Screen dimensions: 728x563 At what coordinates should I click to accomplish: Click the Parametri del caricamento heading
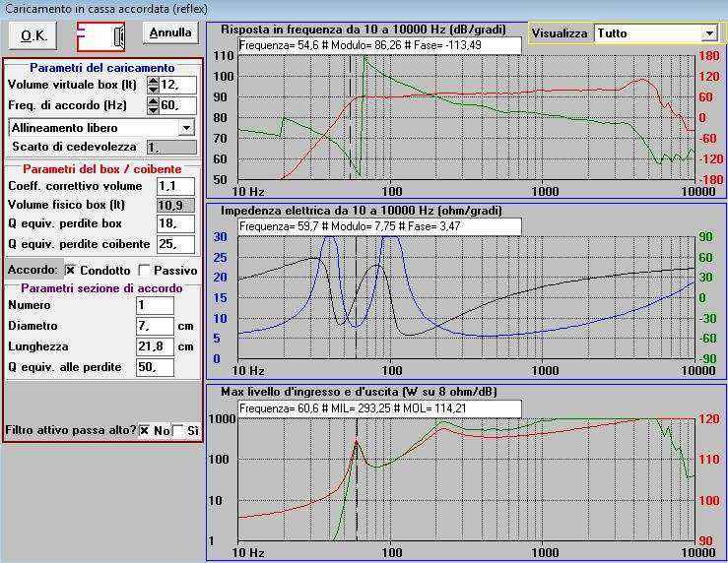tap(102, 68)
